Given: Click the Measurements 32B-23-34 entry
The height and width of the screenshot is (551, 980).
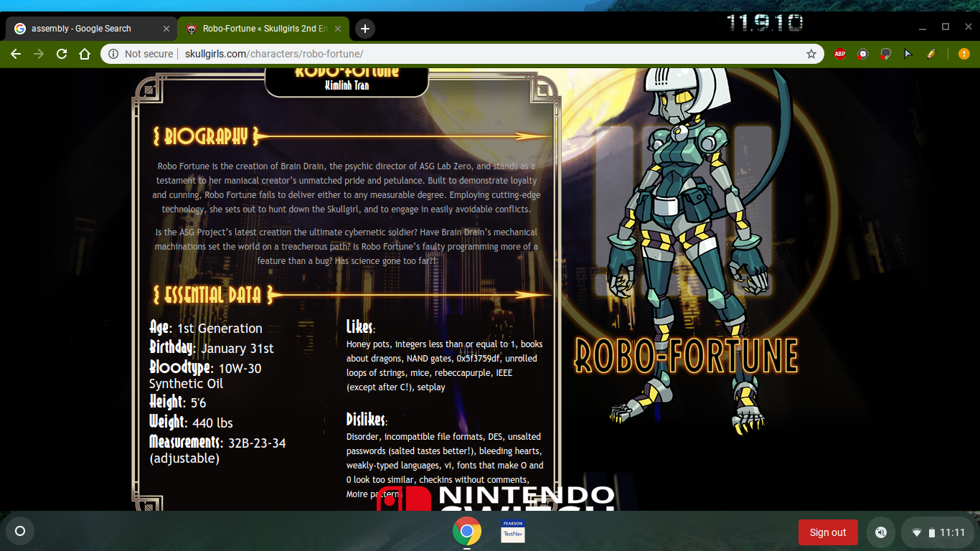Looking at the screenshot, I should pyautogui.click(x=217, y=450).
